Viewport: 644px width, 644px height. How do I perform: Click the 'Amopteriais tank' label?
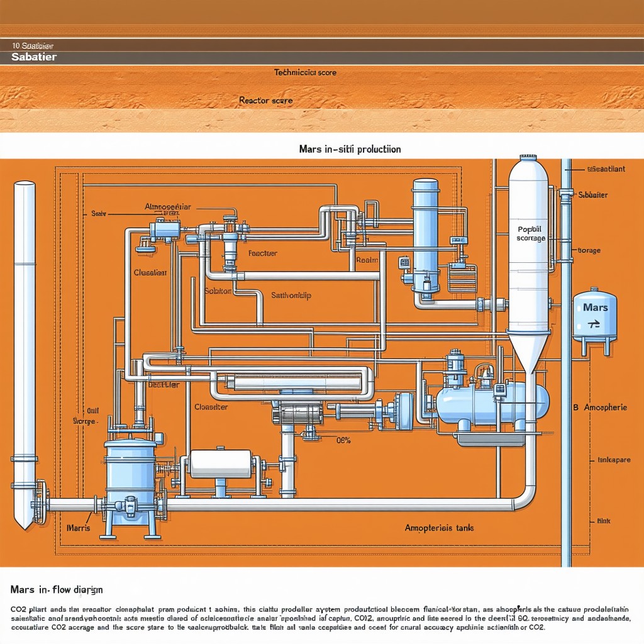(x=439, y=528)
